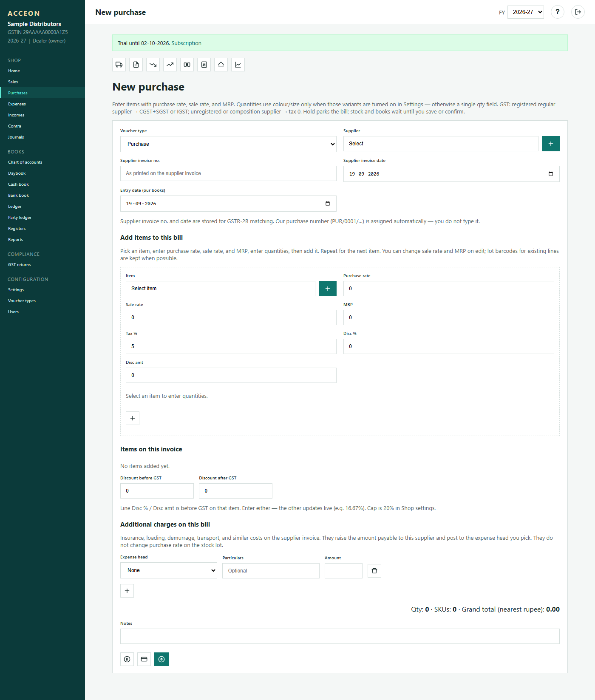
Task: Click the document icon in the shortcut toolbar
Action: tap(136, 65)
